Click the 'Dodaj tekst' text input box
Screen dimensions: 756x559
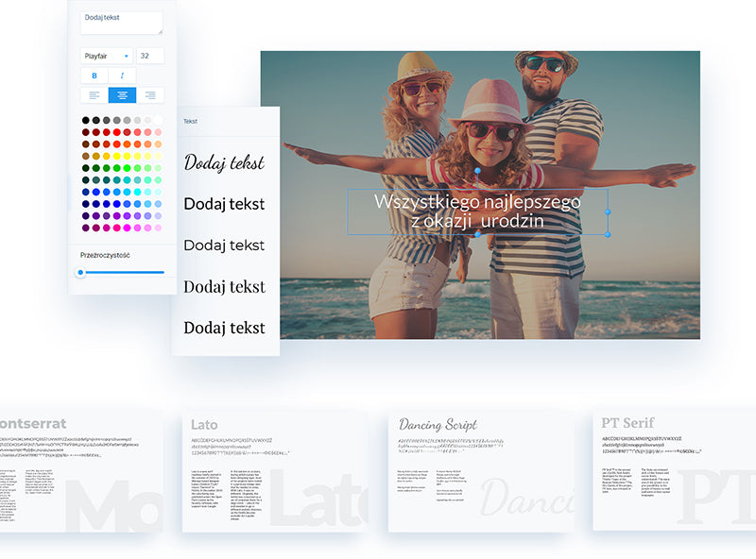(x=121, y=23)
